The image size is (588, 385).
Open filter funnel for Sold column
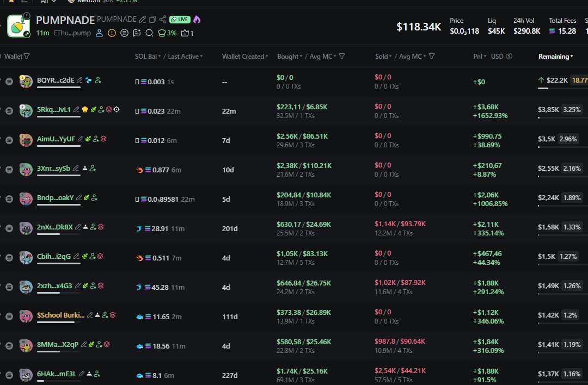click(x=432, y=56)
